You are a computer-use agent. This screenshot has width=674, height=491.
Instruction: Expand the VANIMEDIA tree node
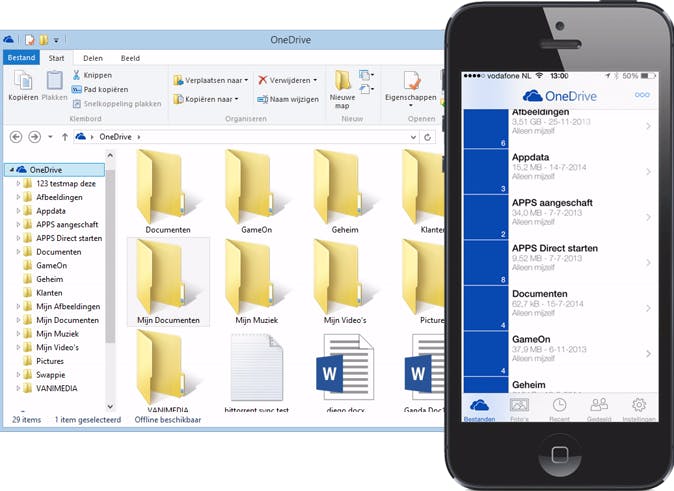click(18, 389)
